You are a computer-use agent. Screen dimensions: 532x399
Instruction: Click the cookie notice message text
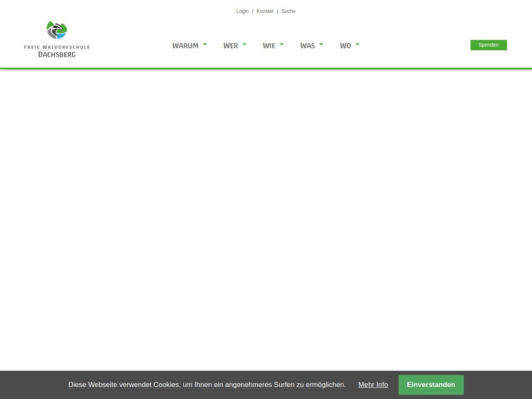[207, 385]
